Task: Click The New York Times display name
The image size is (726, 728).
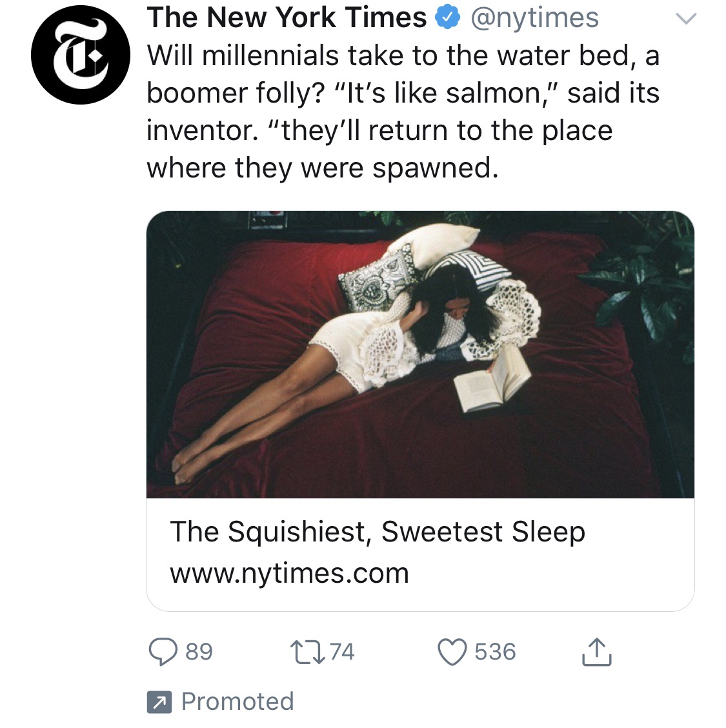Action: (287, 18)
